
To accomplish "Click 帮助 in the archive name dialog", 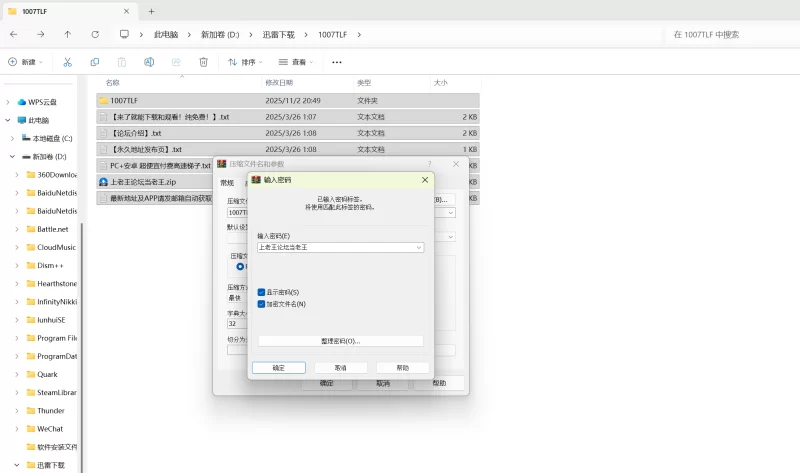I will point(439,383).
